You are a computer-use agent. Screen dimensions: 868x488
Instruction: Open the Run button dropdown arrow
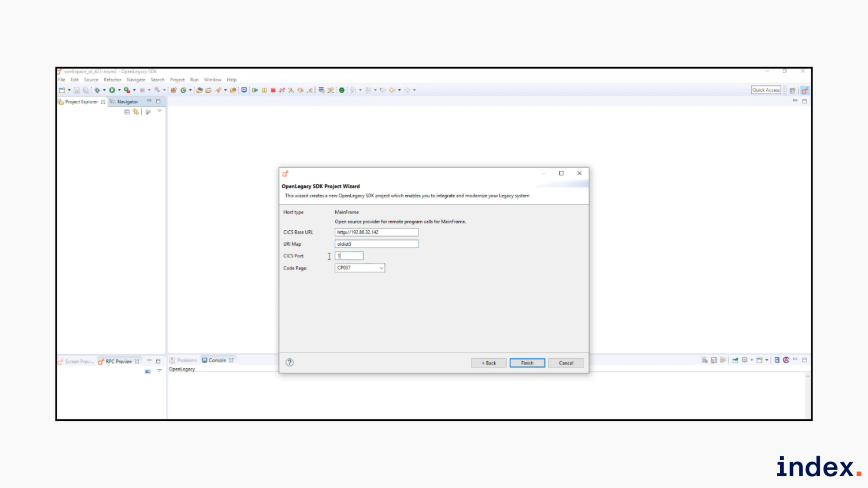click(x=119, y=90)
